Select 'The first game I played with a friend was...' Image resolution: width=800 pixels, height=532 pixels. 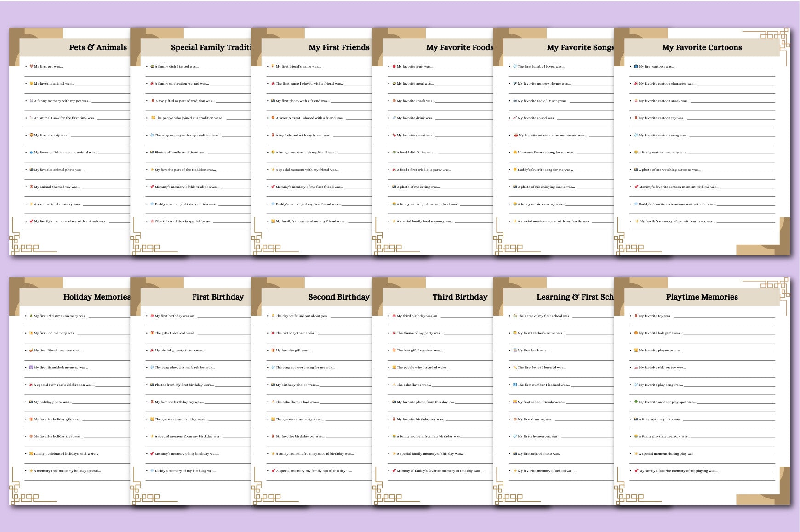click(309, 84)
